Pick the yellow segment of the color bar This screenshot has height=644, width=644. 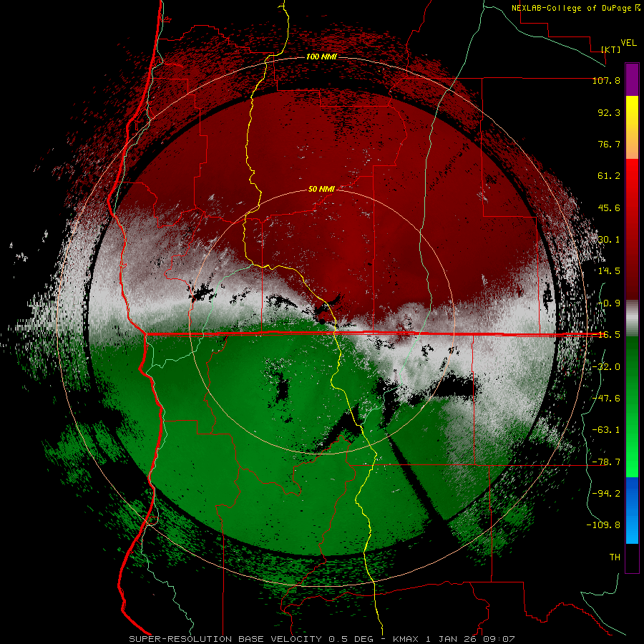pyautogui.click(x=632, y=113)
